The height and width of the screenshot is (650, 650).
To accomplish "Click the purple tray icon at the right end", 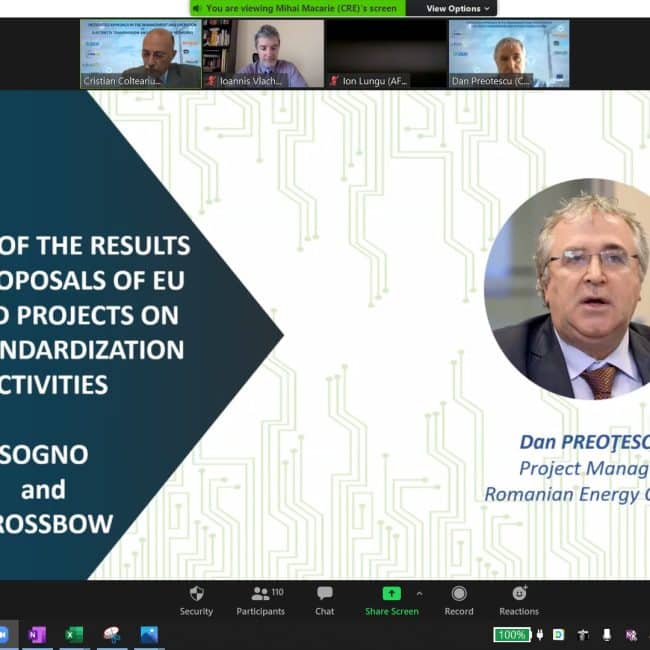I will (x=631, y=635).
